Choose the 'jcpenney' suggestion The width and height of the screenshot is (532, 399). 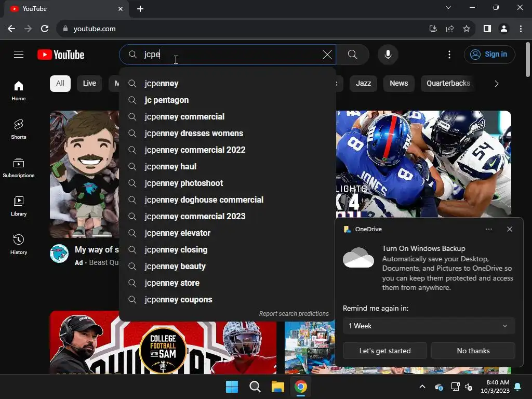coord(228,84)
